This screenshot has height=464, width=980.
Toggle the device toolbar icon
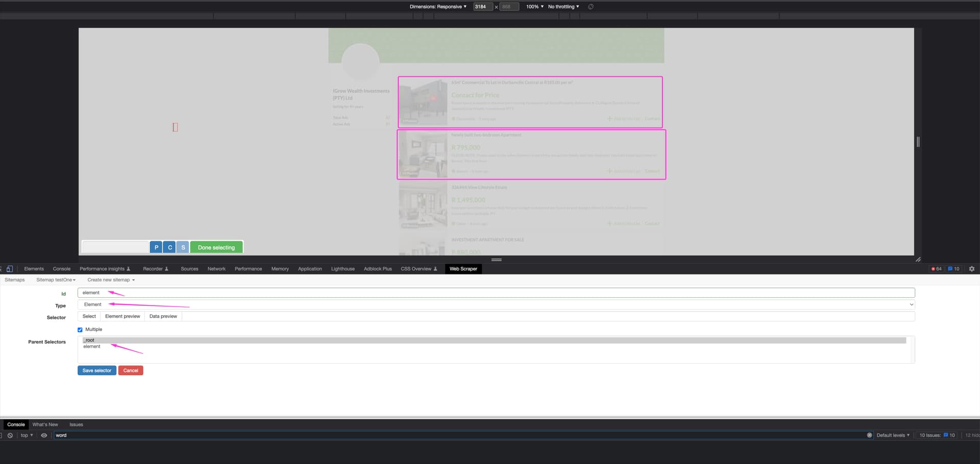pyautogui.click(x=9, y=269)
